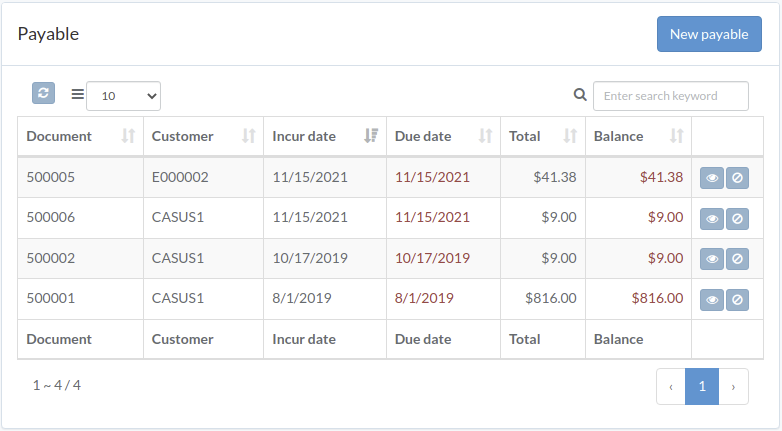Click total $41.38 in row 500005

point(555,177)
